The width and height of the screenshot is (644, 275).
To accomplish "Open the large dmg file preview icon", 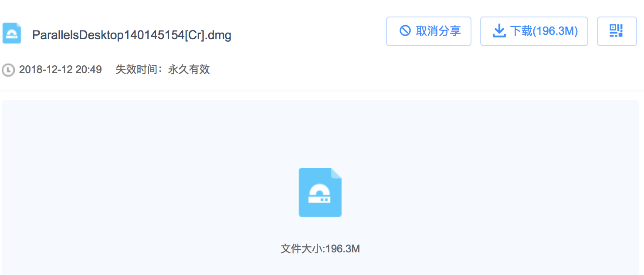I will (x=320, y=192).
